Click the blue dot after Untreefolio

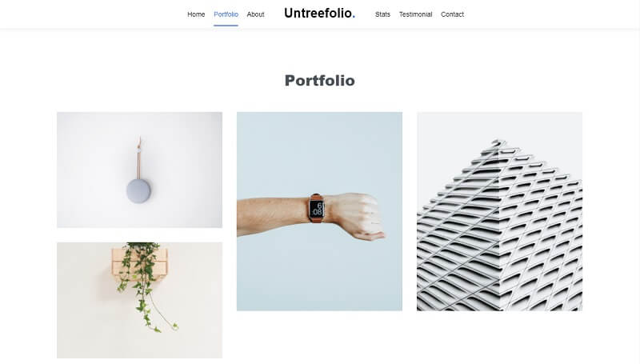pyautogui.click(x=354, y=17)
